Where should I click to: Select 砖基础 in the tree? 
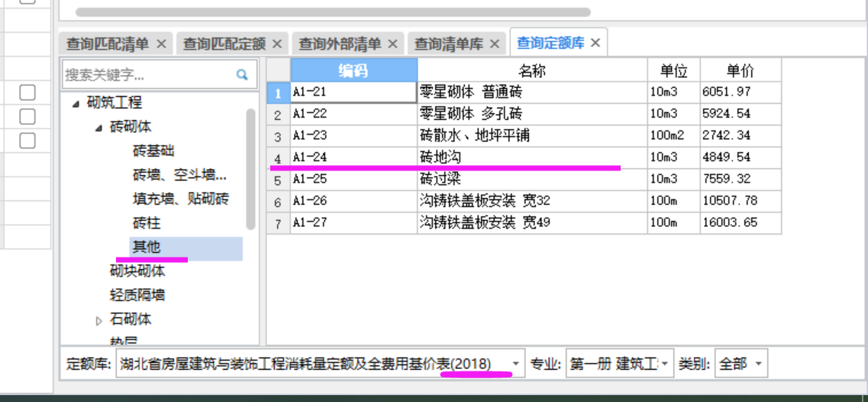click(154, 151)
